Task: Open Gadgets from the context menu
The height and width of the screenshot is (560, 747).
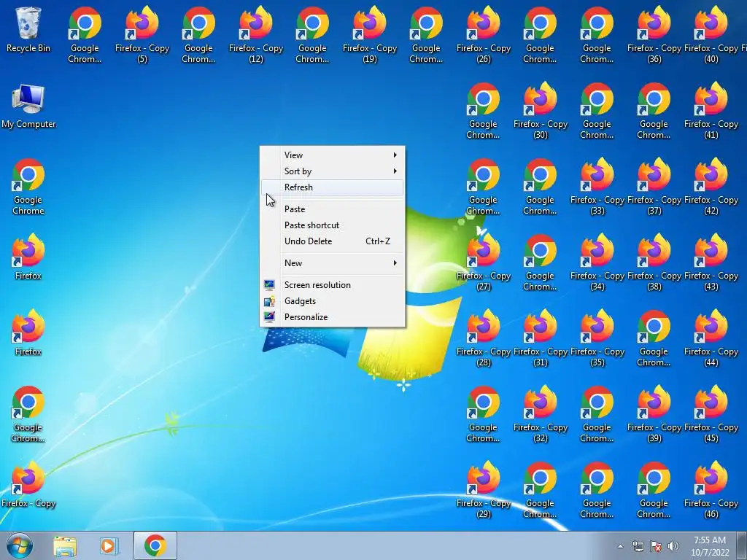Action: (x=333, y=301)
